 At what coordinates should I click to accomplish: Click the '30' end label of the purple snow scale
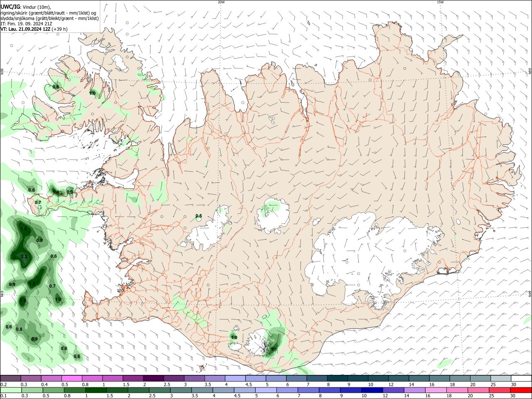514,384
